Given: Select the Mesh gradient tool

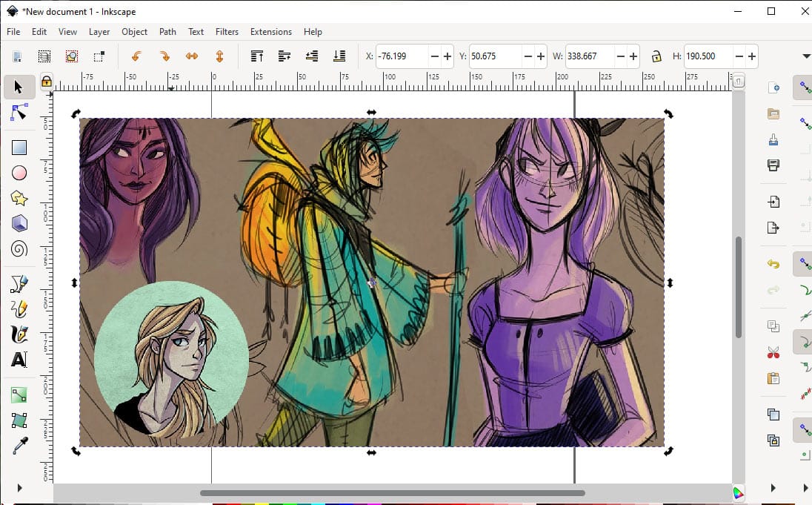Looking at the screenshot, I should (x=19, y=420).
